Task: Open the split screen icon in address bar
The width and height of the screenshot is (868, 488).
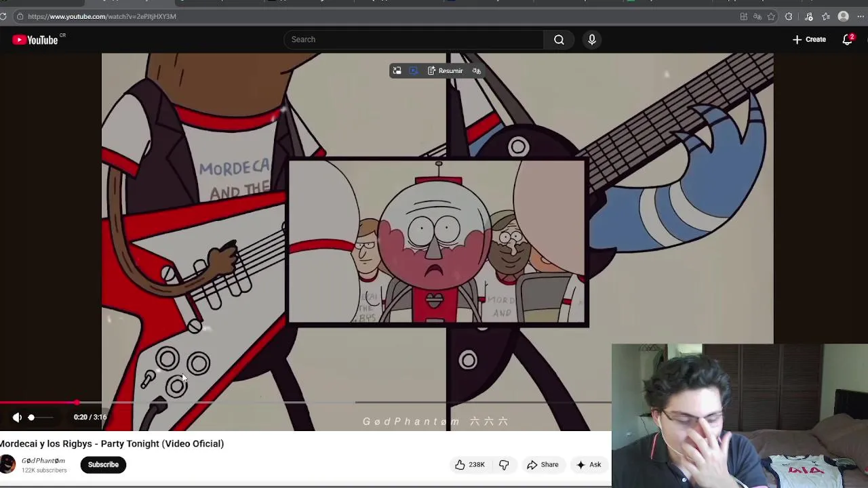Action: [x=744, y=16]
